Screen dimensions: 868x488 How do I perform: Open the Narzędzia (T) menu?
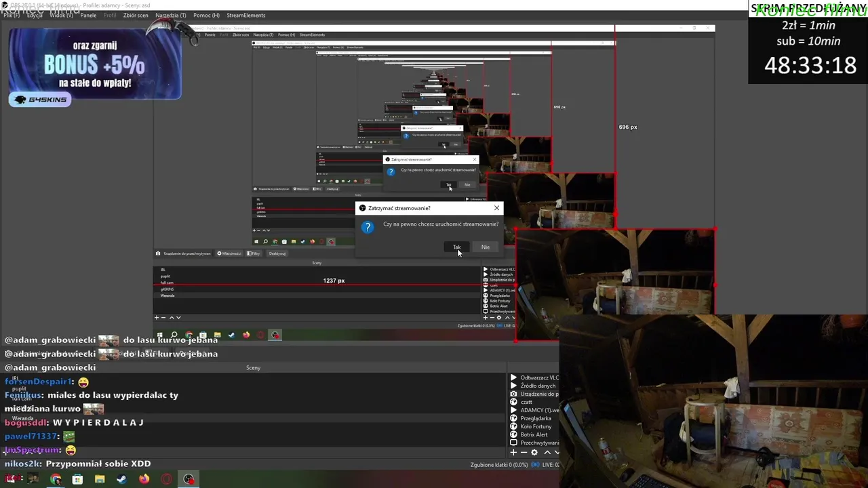point(170,15)
